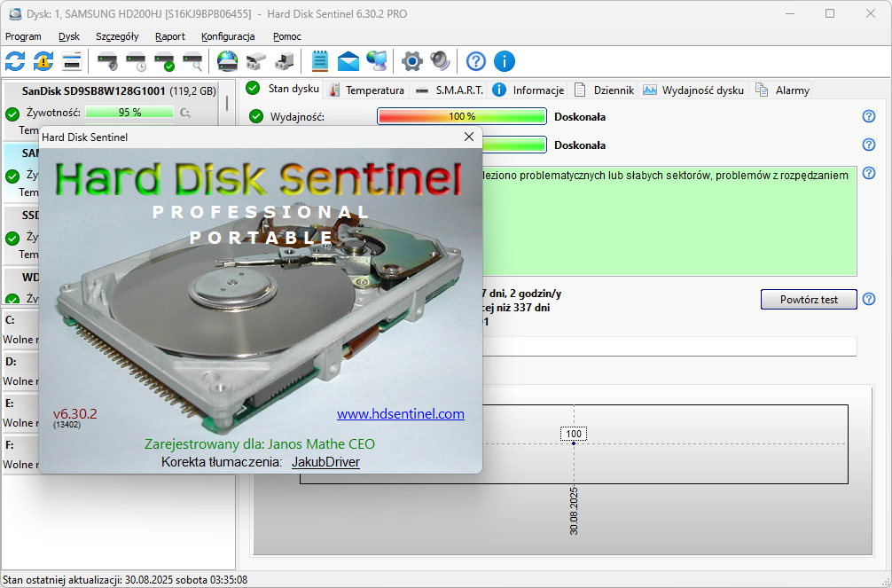Click the disk with speaker toolbar icon

(107, 61)
